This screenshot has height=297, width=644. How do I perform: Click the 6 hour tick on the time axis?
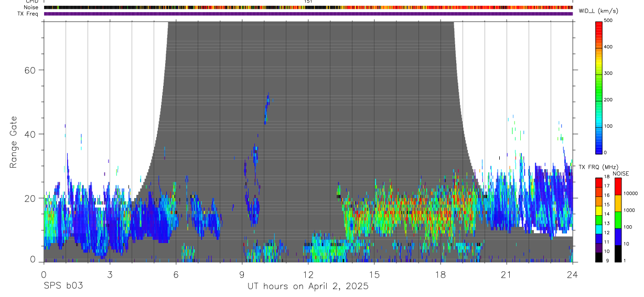[176, 273]
